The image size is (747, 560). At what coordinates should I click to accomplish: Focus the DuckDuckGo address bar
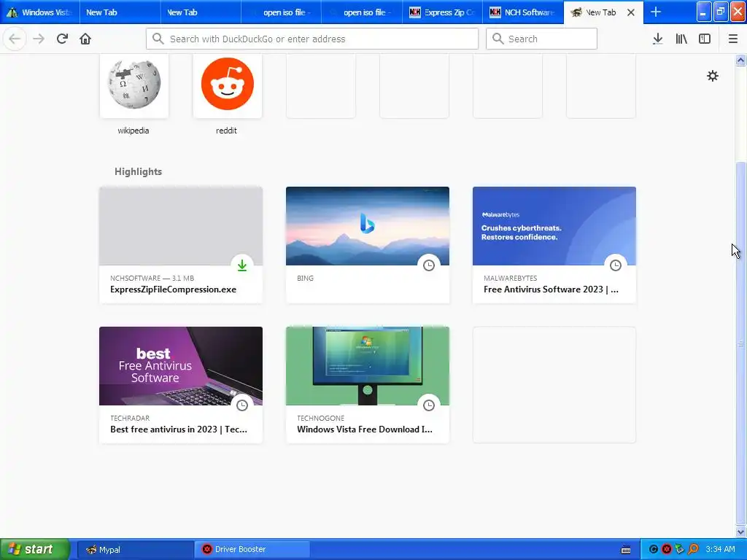(312, 39)
